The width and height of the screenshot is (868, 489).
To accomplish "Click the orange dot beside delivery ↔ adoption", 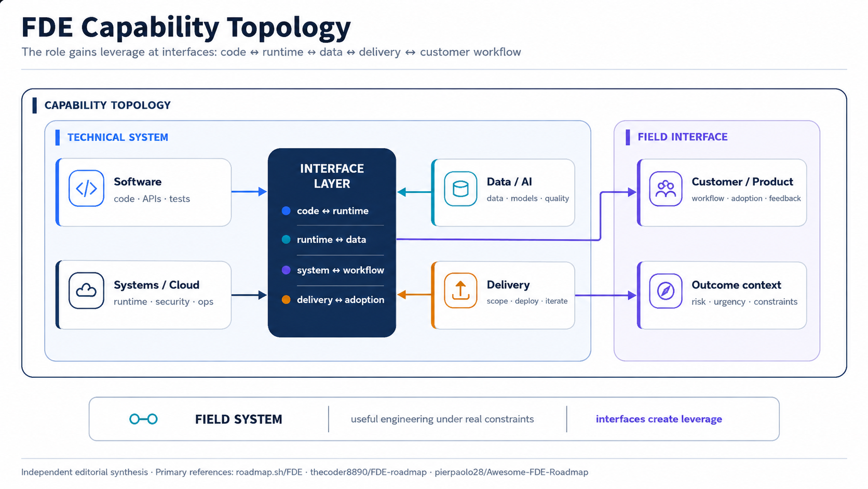I will coord(286,300).
